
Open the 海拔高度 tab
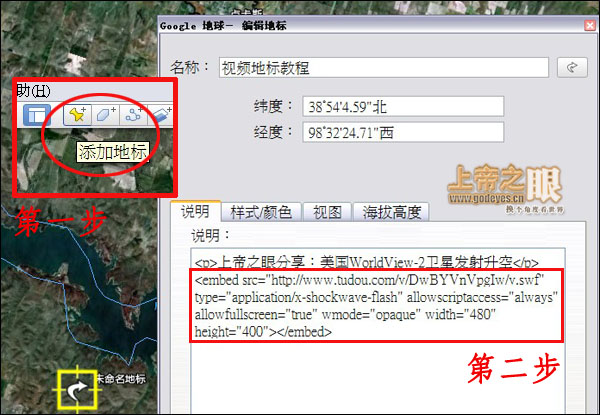click(x=391, y=212)
